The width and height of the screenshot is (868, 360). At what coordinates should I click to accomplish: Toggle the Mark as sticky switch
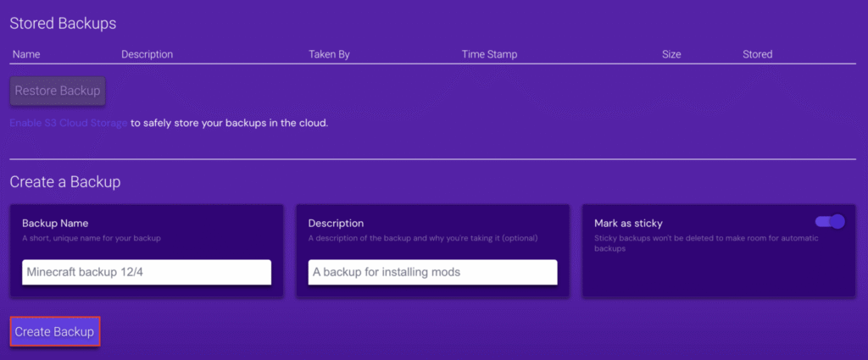pos(830,222)
